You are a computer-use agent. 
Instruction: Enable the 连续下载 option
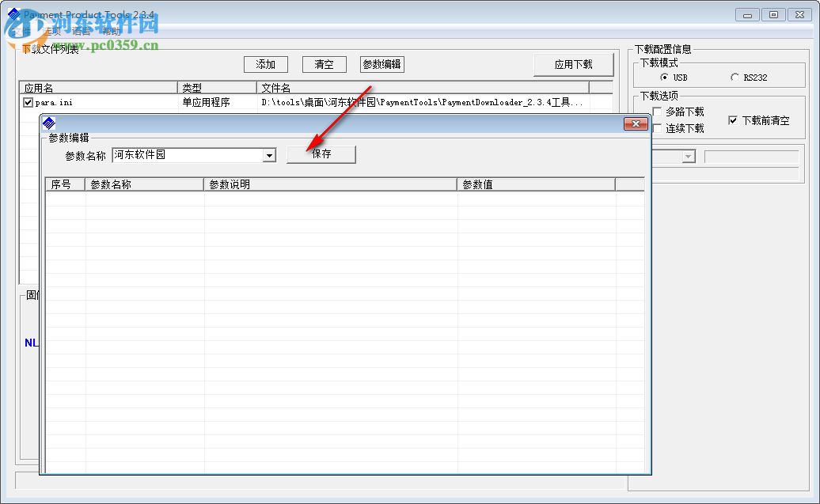click(655, 127)
